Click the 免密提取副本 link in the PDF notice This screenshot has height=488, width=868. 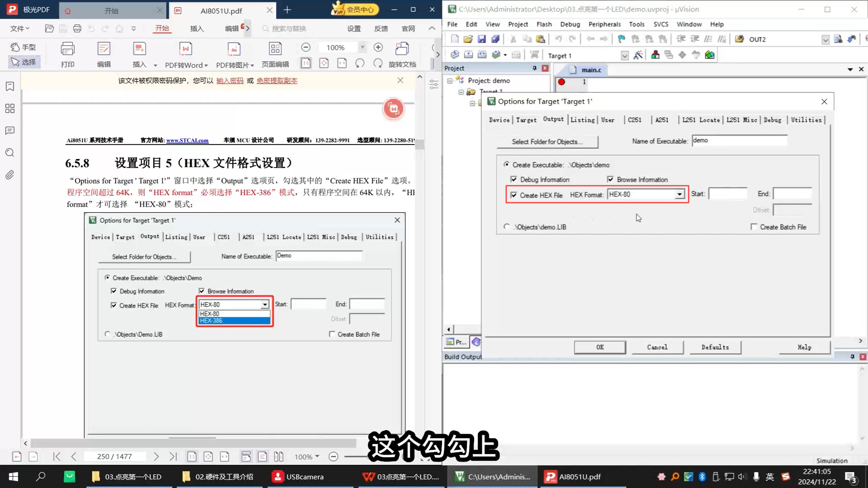pyautogui.click(x=276, y=81)
